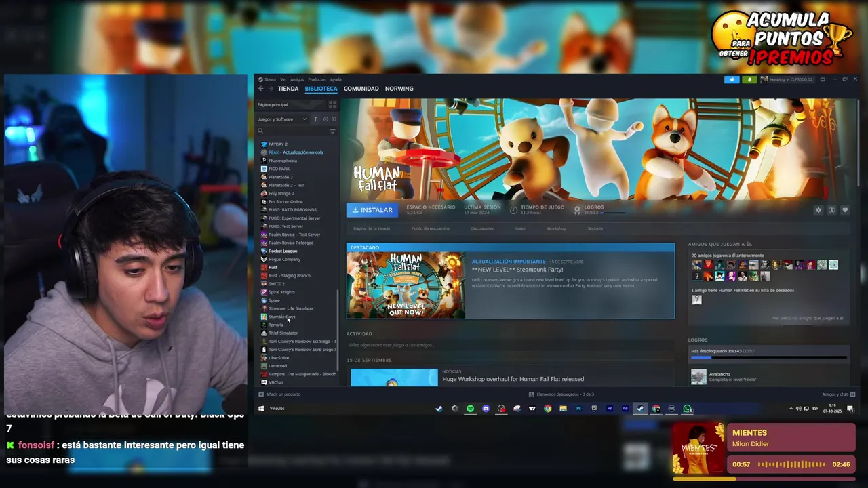Image resolution: width=868 pixels, height=488 pixels.
Task: Go back with the Steam back arrow
Action: [x=260, y=89]
